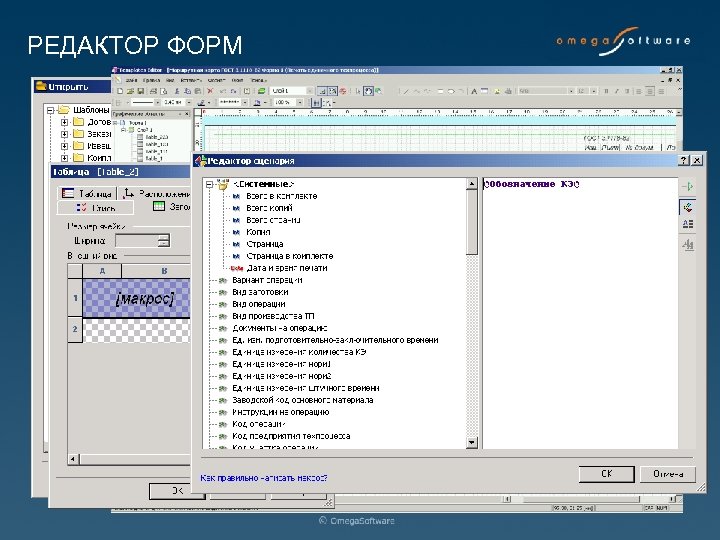Click red X delete icon in Template Editor
This screenshot has height=540, width=720.
point(210,91)
